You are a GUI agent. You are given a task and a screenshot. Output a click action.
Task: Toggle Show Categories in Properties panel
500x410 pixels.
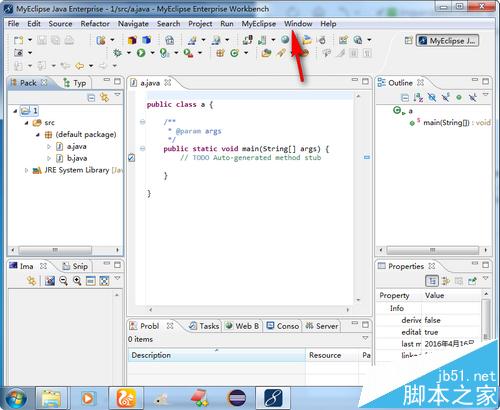(432, 281)
